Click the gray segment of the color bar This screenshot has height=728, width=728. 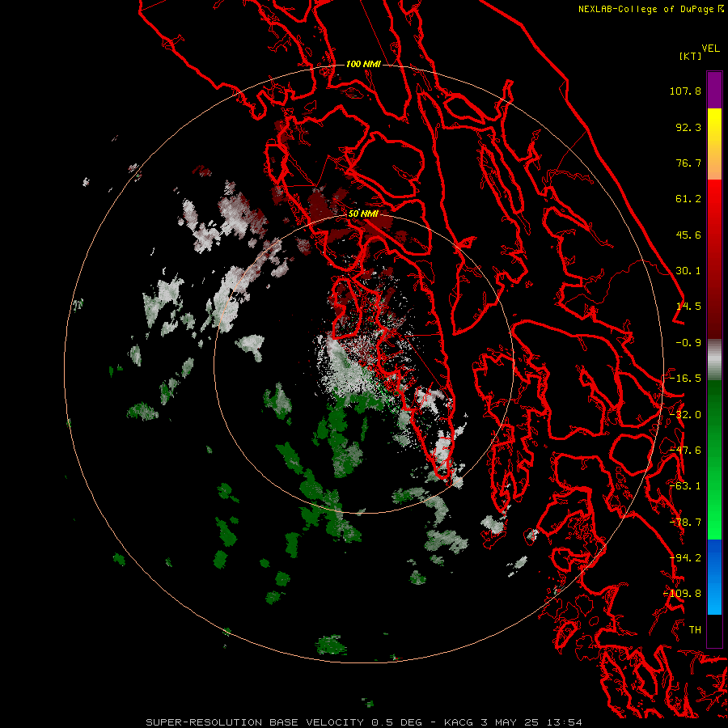714,360
